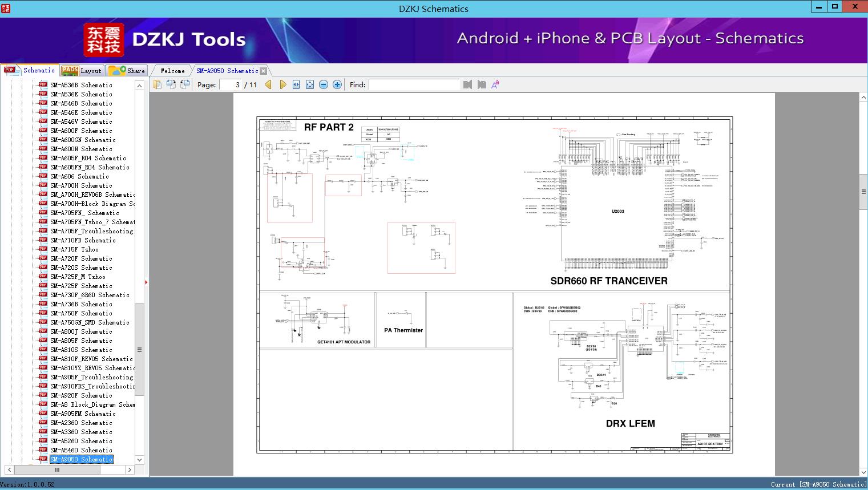Open SM-A905FM Schematic
The image size is (868, 490).
(83, 414)
